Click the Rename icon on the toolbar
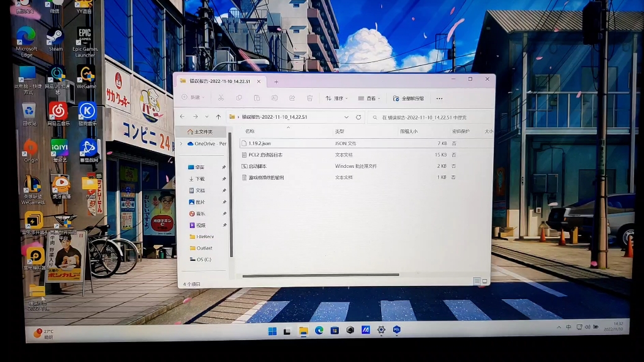The height and width of the screenshot is (362, 644). [x=274, y=98]
